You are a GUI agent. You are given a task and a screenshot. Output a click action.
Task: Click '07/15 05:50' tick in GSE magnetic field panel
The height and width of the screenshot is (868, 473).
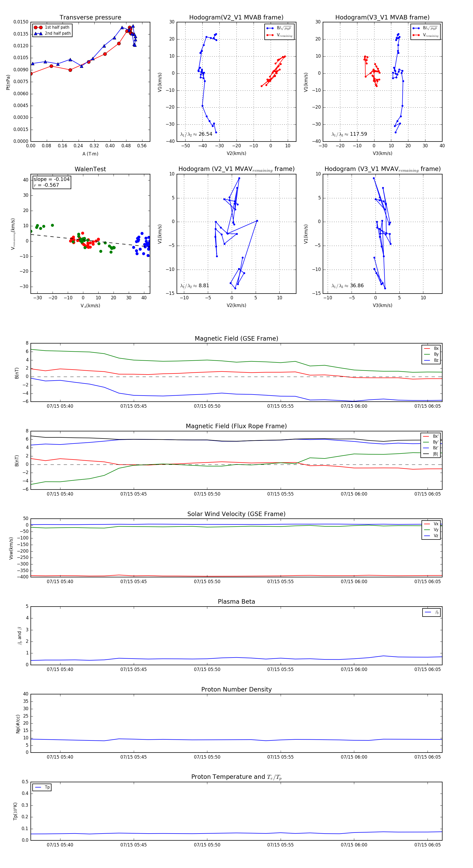207,406
